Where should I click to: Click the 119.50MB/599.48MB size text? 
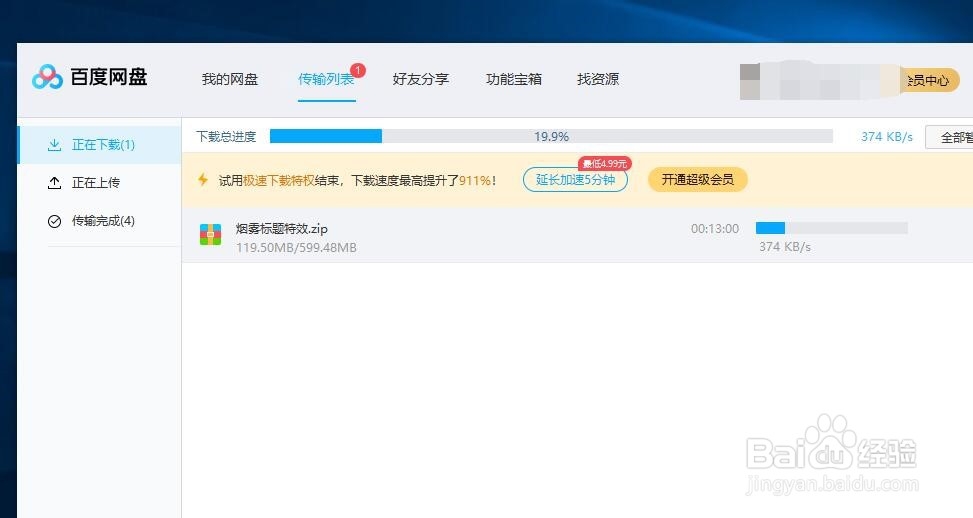click(x=296, y=248)
